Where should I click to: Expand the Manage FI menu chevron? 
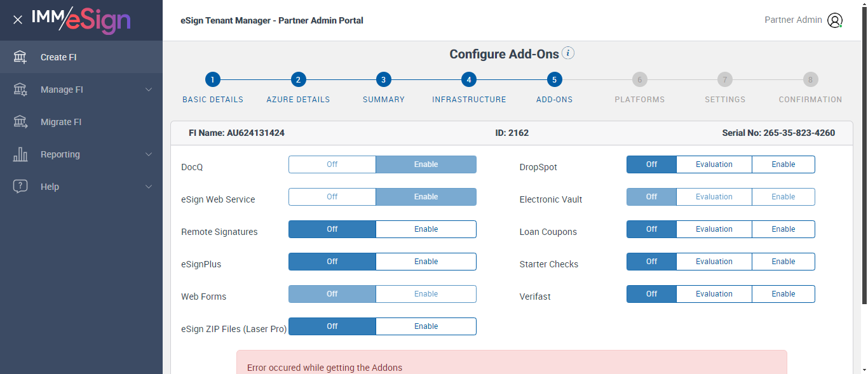[149, 90]
